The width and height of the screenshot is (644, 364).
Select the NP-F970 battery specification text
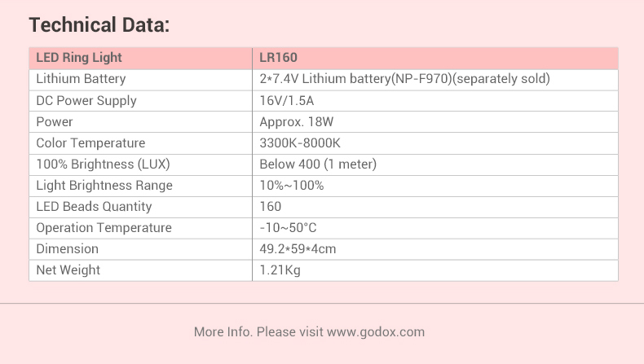click(404, 79)
